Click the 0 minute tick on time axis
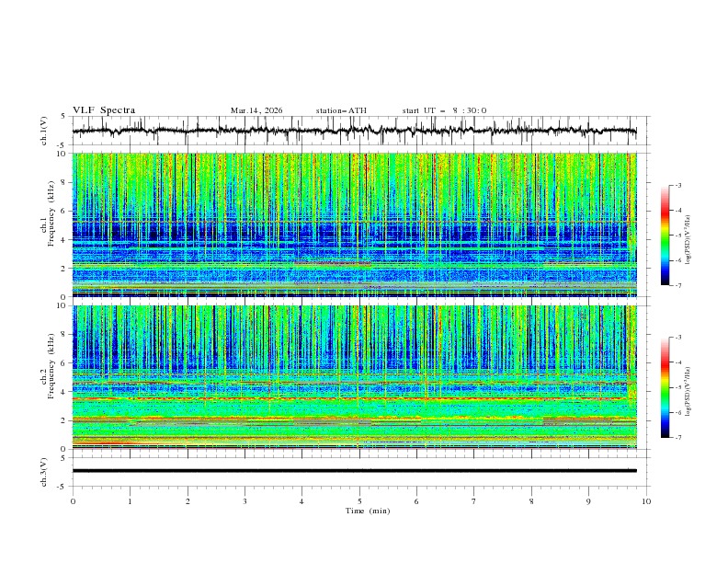The image size is (728, 563). click(73, 500)
